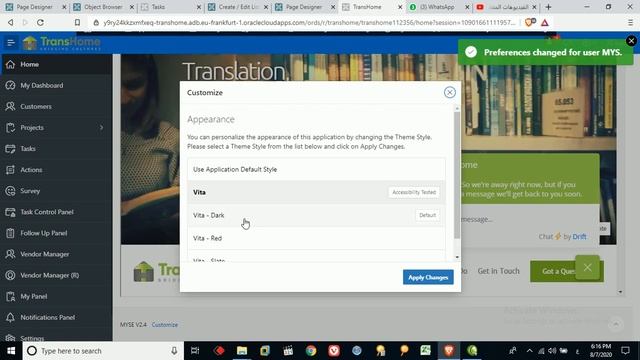Click the My Panel sidebar icon
This screenshot has width=640, height=360.
10,296
